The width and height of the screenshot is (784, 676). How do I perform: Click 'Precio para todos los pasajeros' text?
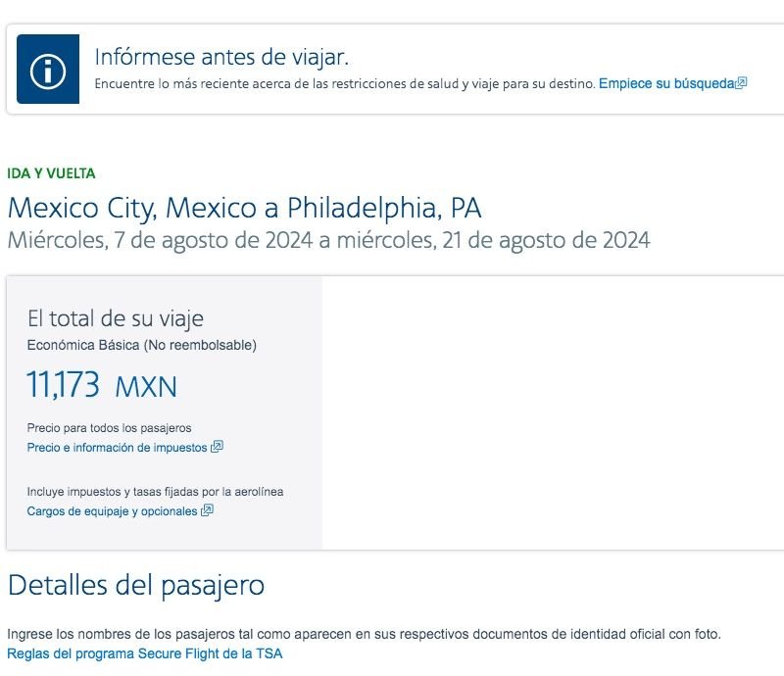(109, 428)
